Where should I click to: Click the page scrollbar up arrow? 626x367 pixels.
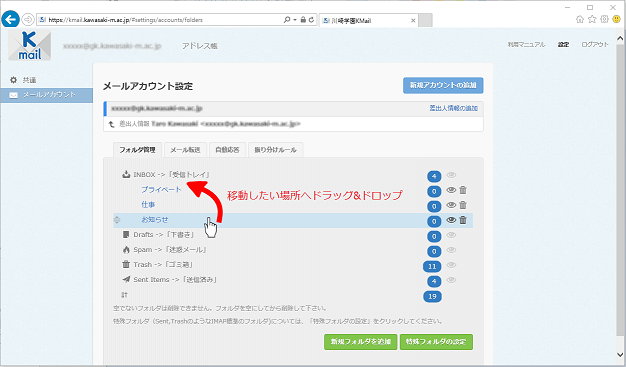click(620, 38)
